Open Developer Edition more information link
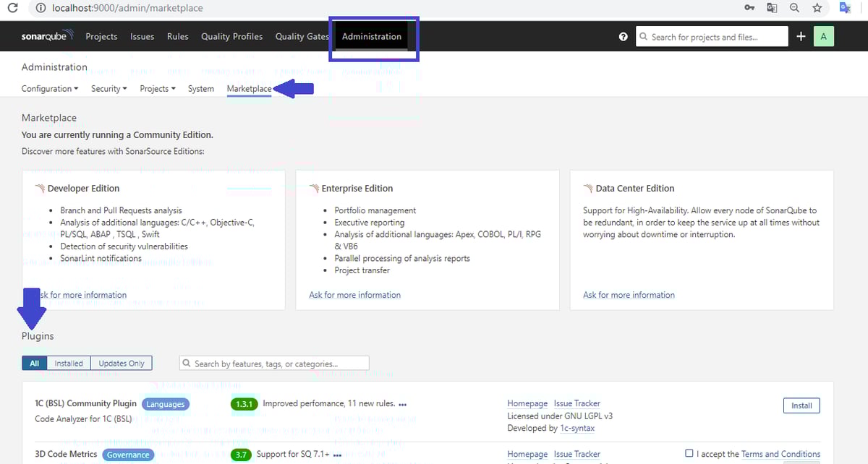Screen dimensions: 868x464 (x=82, y=295)
